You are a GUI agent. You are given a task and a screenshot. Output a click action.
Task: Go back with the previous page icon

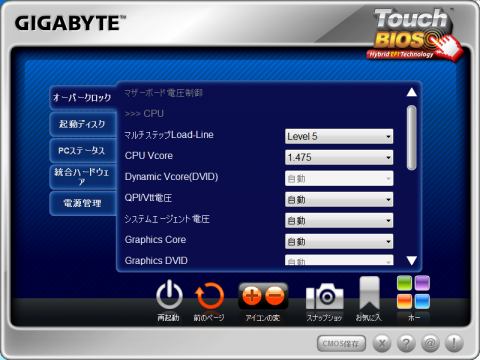pos(209,296)
